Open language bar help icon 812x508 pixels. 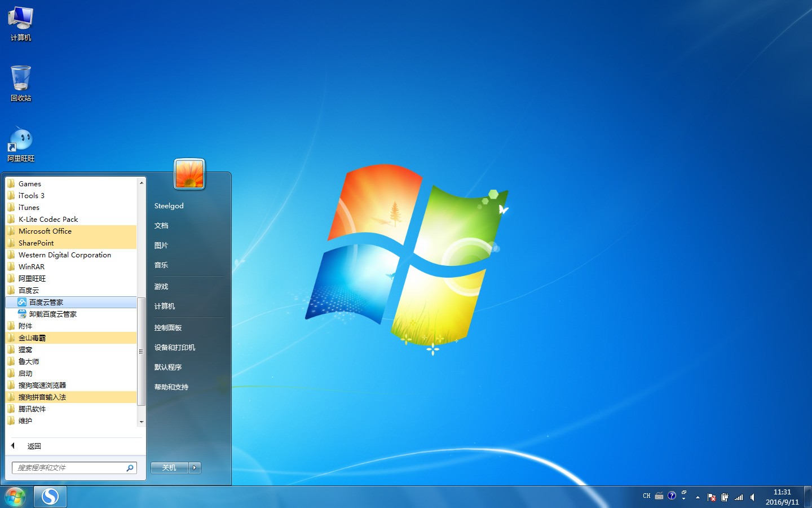point(672,496)
